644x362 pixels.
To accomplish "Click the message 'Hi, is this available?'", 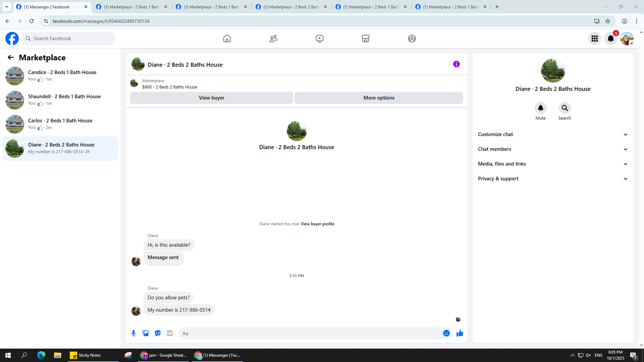I will coord(169,245).
